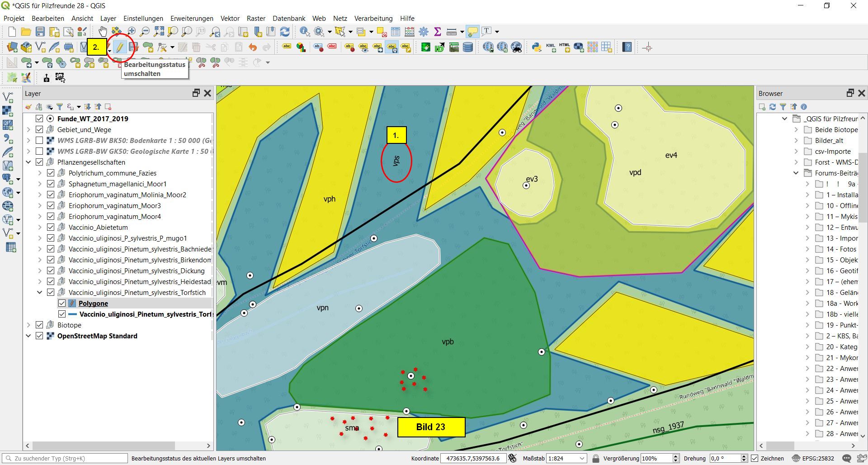Toggle editing with the pencil icon

click(x=120, y=47)
